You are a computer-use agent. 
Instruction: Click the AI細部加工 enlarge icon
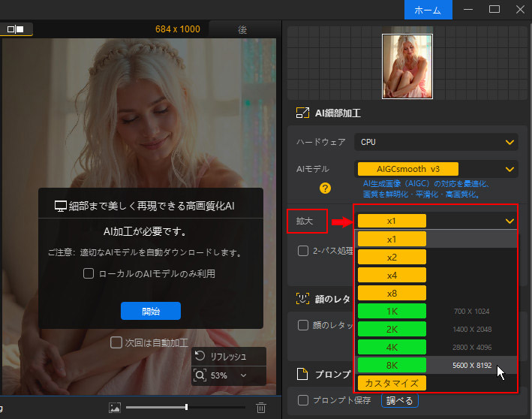tap(302, 113)
